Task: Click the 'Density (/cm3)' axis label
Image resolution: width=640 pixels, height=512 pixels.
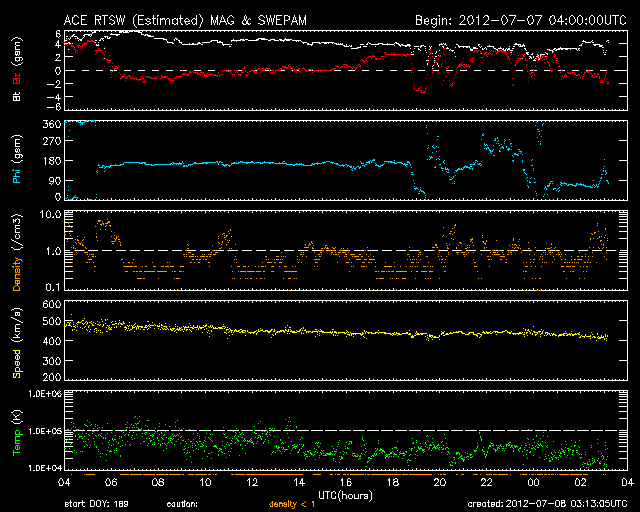Action: coord(17,252)
